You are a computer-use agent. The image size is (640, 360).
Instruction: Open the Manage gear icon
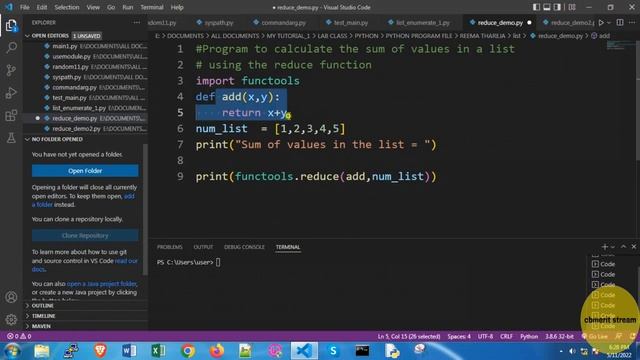click(11, 320)
